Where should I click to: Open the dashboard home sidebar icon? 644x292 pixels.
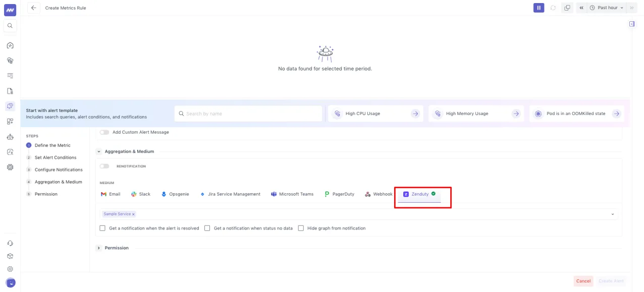point(10,45)
